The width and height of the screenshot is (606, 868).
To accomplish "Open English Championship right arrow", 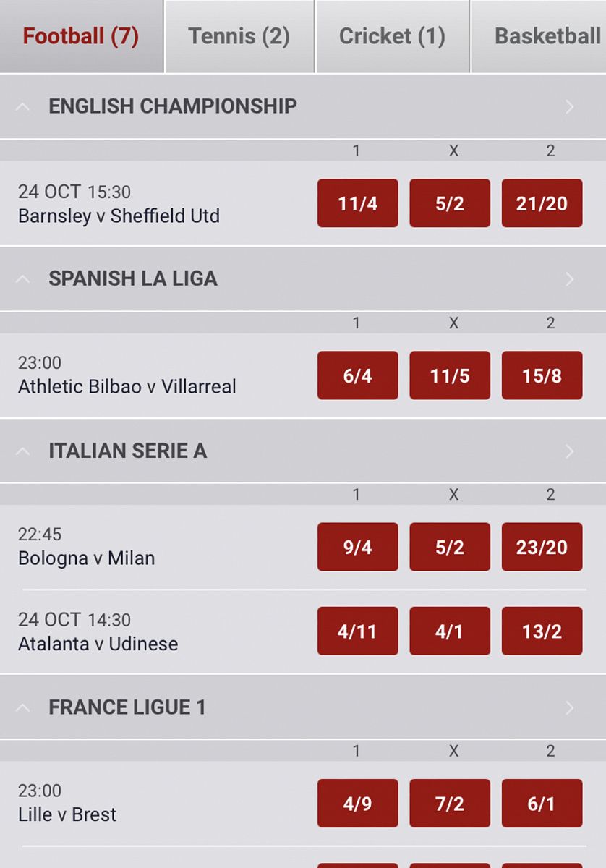I will 569,107.
